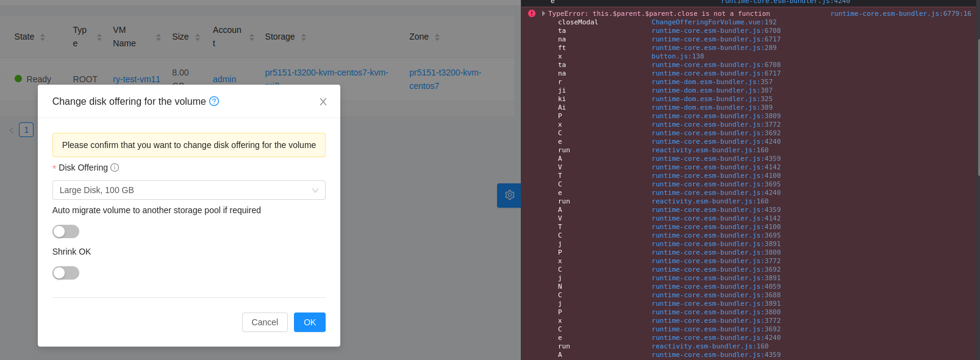The image size is (980, 360).
Task: Open the ry-test-vm11 VM link
Action: (x=137, y=79)
